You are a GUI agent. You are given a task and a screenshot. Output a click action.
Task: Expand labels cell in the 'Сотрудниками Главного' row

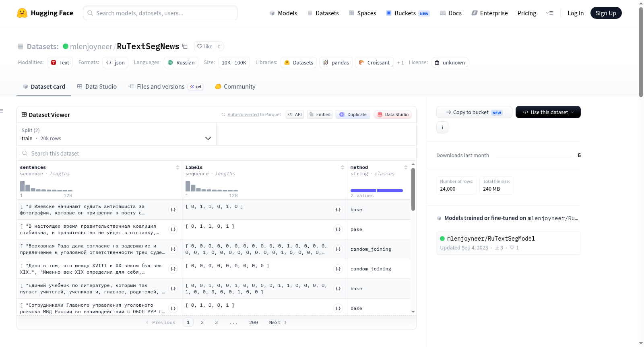[338, 308]
